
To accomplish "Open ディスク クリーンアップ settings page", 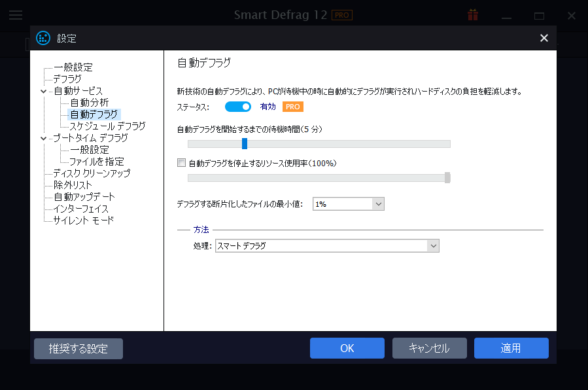I will click(92, 173).
